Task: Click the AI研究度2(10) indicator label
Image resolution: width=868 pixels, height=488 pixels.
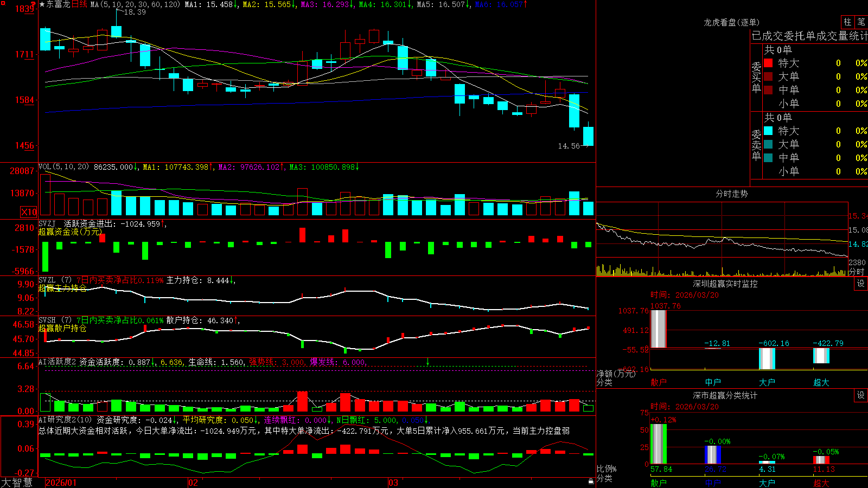Action: tap(65, 420)
